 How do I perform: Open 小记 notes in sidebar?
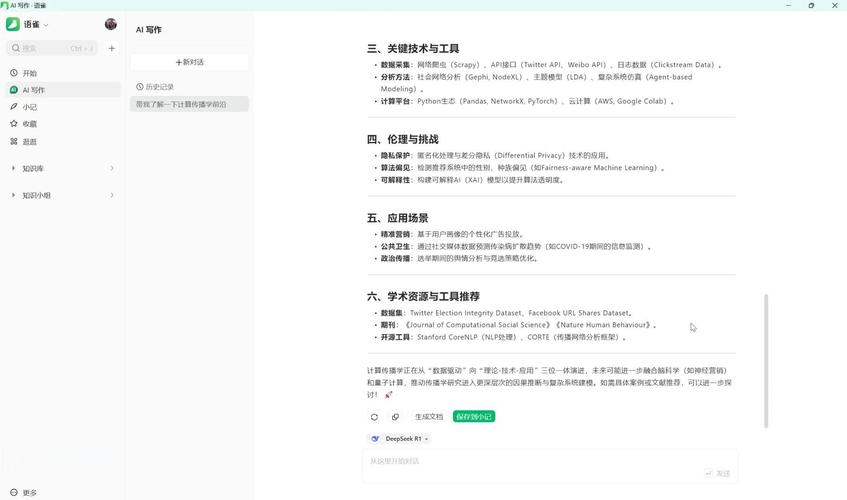click(64, 107)
